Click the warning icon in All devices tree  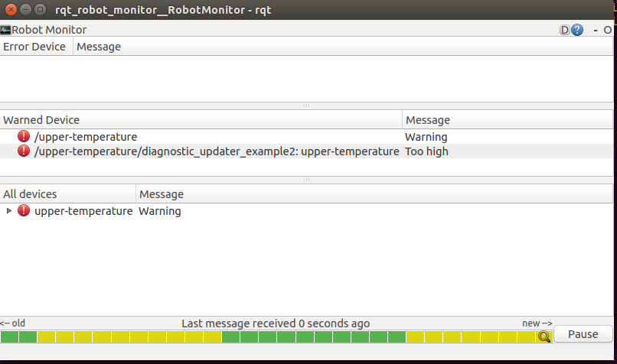[24, 211]
